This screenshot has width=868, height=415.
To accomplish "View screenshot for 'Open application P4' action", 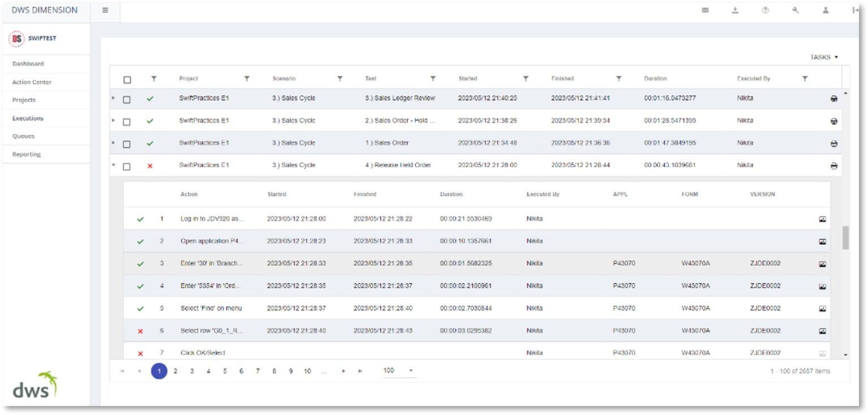I will (822, 241).
